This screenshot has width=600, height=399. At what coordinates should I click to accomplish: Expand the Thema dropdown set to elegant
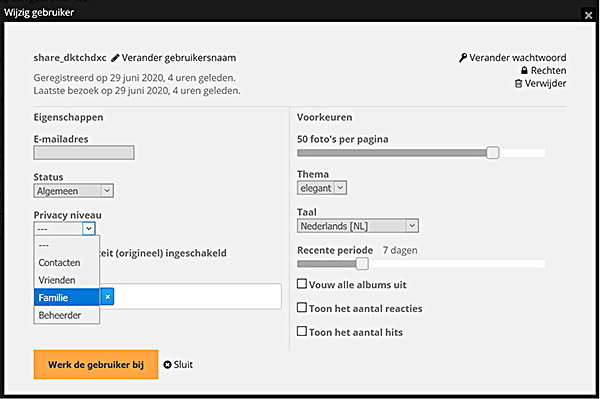[x=322, y=188]
